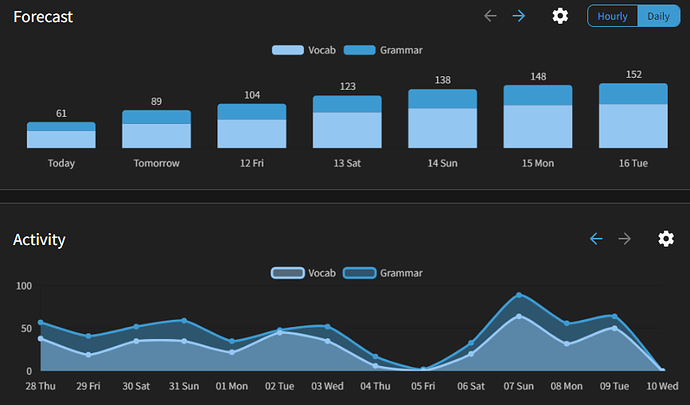Viewport: 690px width, 405px height.
Task: Switch Forecast view to Daily
Action: (x=658, y=16)
